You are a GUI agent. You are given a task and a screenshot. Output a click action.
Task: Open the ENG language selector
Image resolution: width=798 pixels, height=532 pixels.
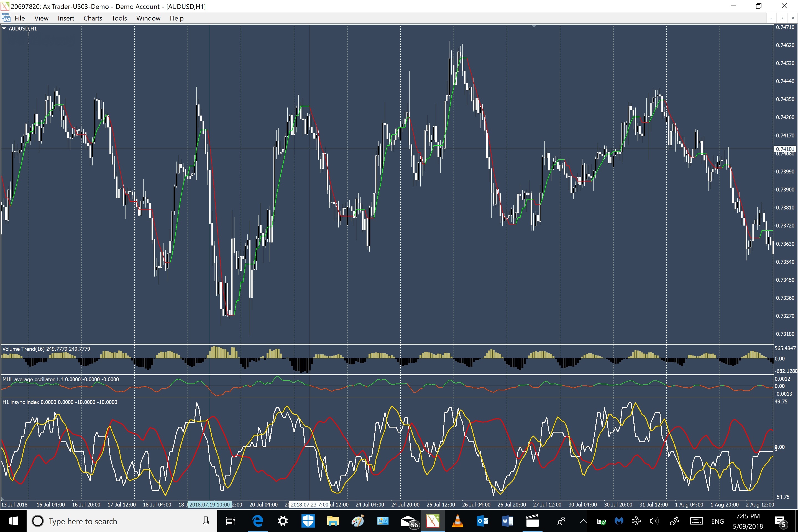point(717,521)
